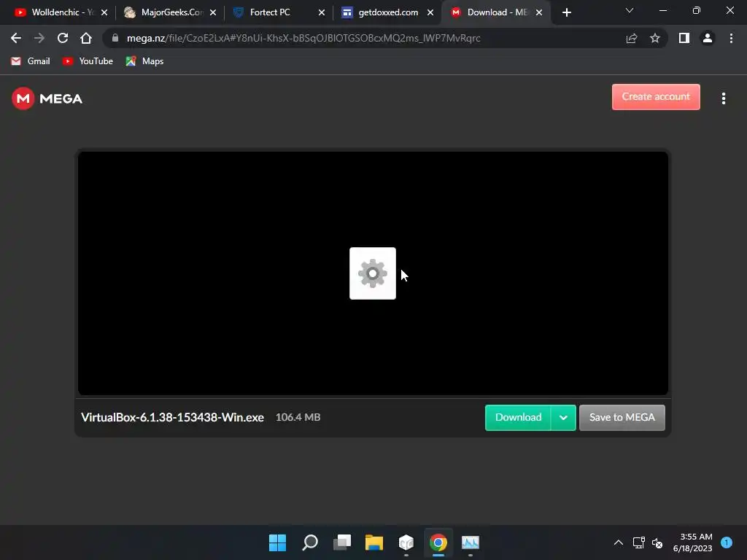Image resolution: width=747 pixels, height=560 pixels.
Task: Click the lock icon in address bar
Action: pyautogui.click(x=115, y=38)
